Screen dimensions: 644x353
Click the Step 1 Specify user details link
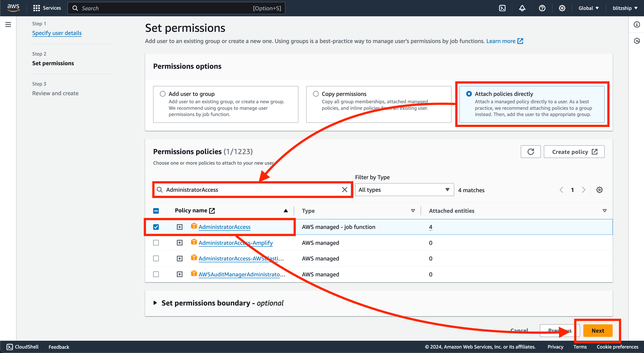[56, 33]
